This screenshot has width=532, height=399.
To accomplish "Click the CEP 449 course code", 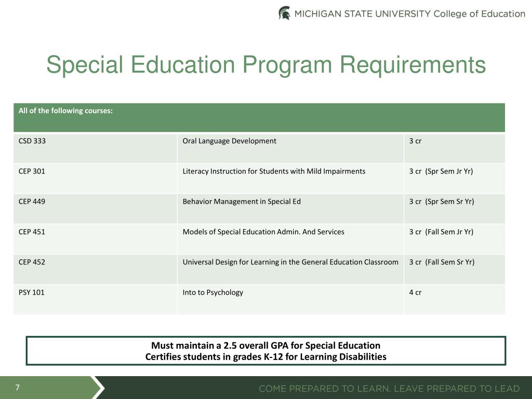I will click(32, 202).
